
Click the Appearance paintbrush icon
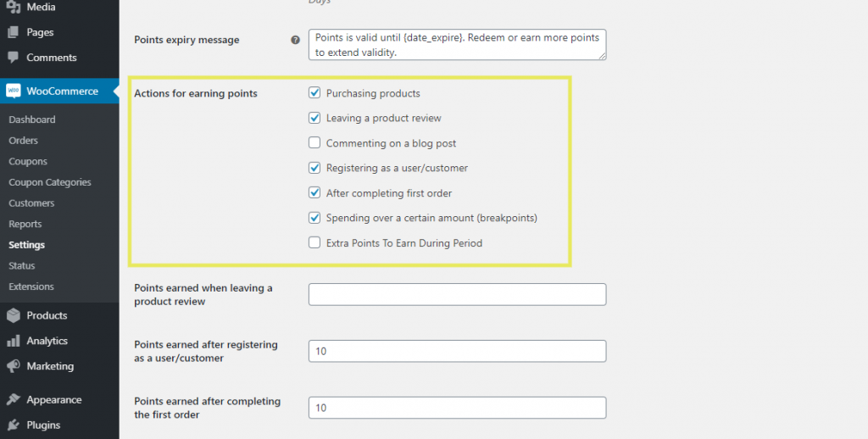click(14, 400)
